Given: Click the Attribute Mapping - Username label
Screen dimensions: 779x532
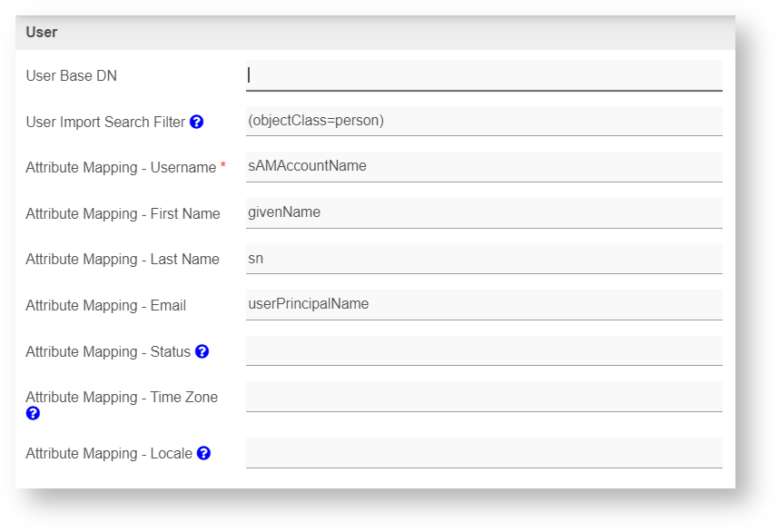Looking at the screenshot, I should coord(121,168).
